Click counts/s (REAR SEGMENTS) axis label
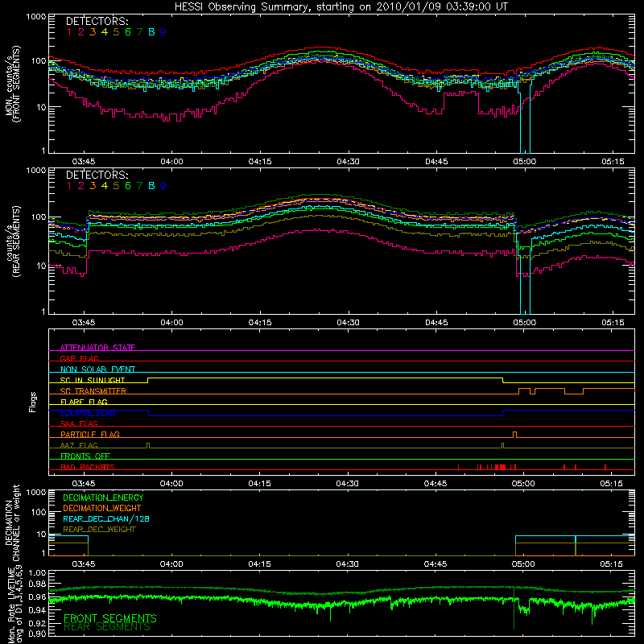The image size is (644, 644). [x=13, y=242]
